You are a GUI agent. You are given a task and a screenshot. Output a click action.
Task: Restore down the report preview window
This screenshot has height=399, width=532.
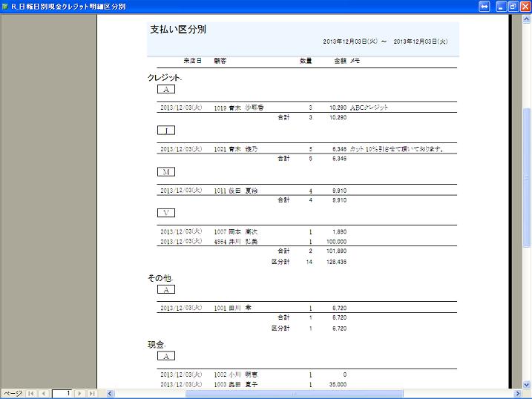[513, 6]
